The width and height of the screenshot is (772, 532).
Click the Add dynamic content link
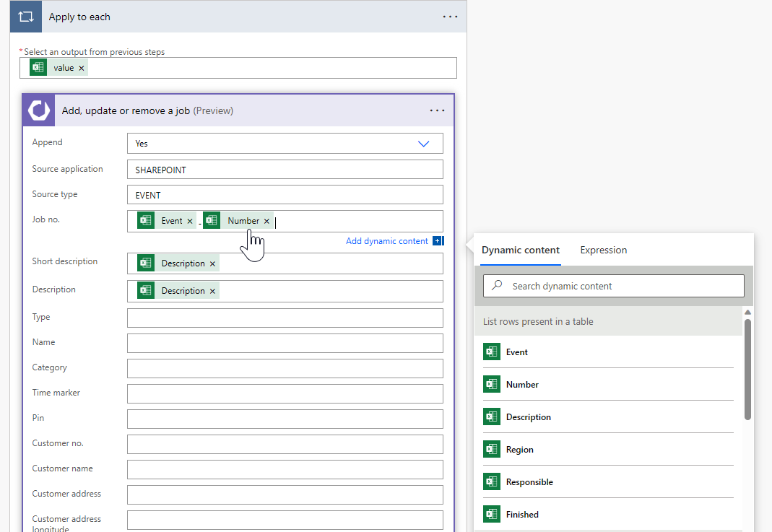tap(386, 241)
